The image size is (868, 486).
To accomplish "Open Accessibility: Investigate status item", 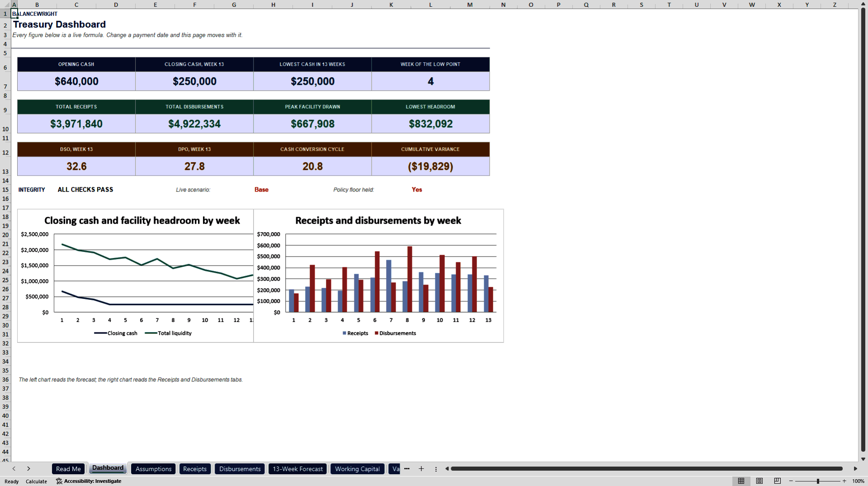I will (x=89, y=481).
